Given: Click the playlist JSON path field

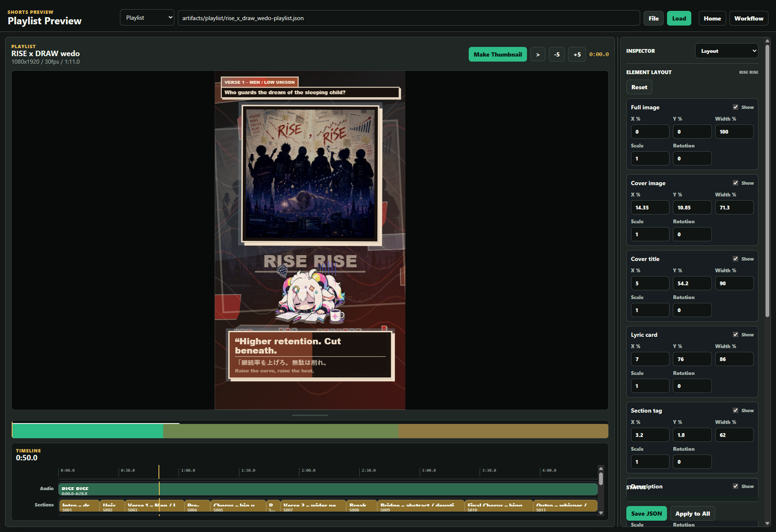Looking at the screenshot, I should point(409,18).
